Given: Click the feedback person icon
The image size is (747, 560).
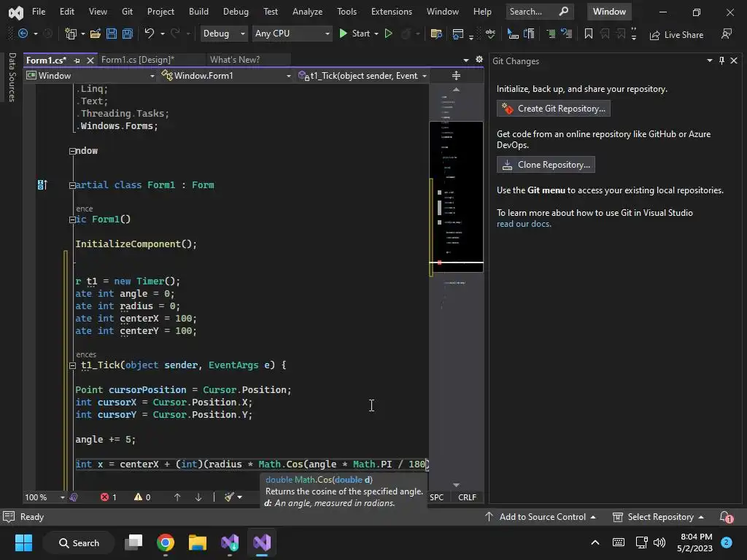Looking at the screenshot, I should 726,34.
